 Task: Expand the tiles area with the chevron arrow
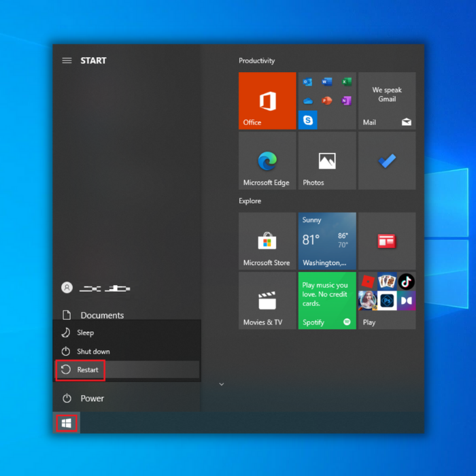[222, 384]
